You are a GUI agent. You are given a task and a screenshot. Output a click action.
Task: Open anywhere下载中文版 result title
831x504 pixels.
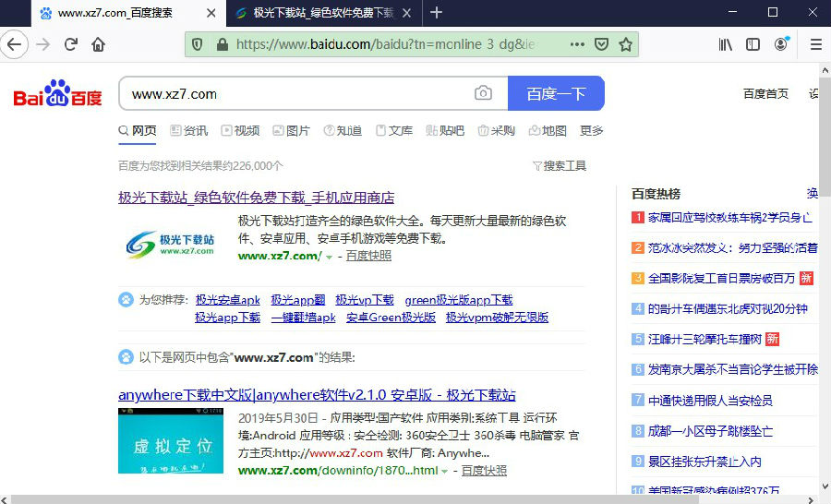(x=317, y=395)
